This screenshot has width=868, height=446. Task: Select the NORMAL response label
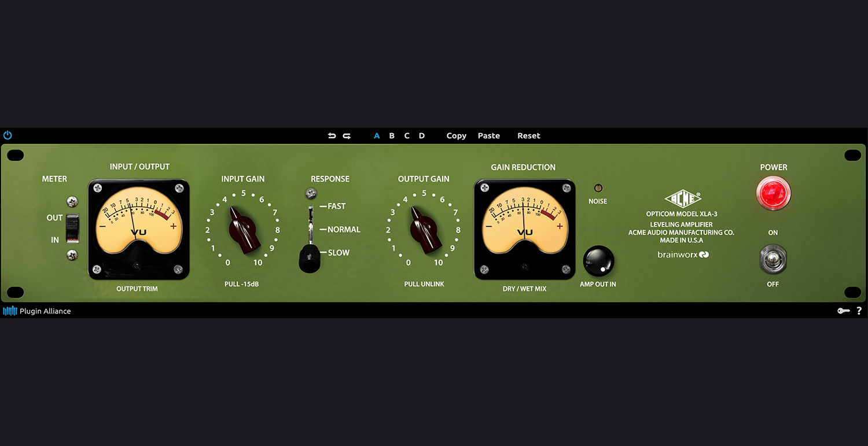click(x=344, y=230)
